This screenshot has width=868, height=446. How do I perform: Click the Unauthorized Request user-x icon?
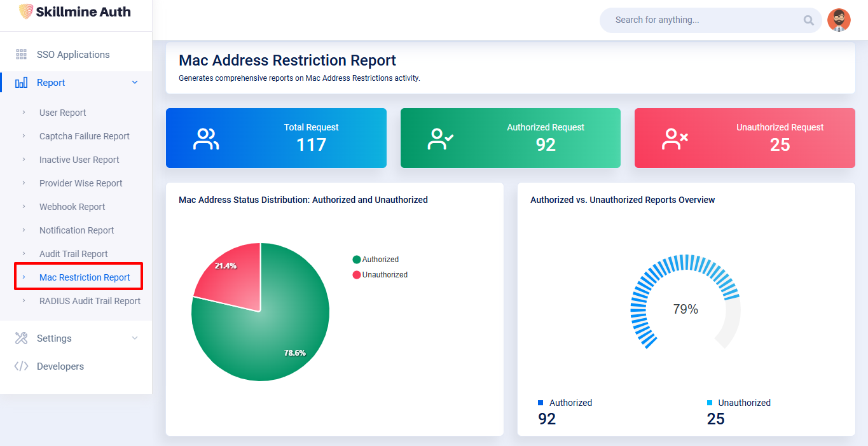point(675,139)
